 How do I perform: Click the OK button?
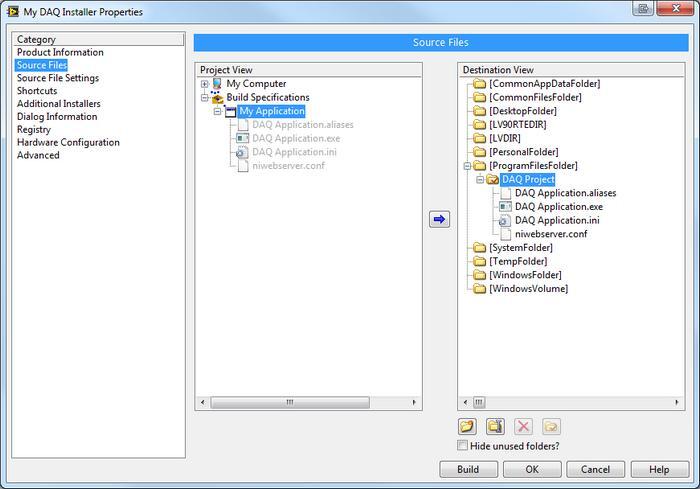coord(532,469)
